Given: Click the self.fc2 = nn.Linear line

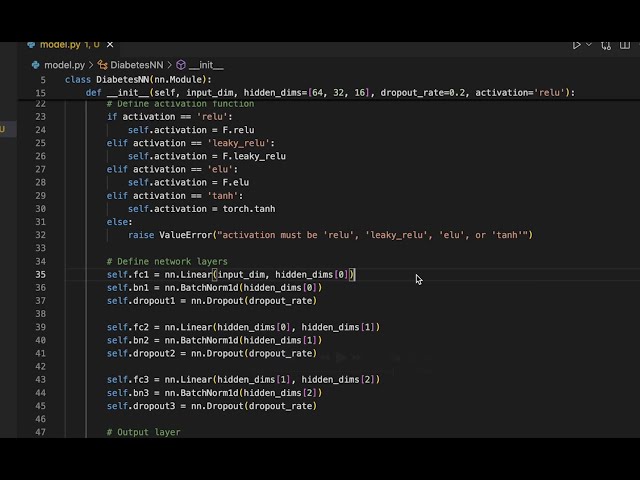Looking at the screenshot, I should coord(243,327).
